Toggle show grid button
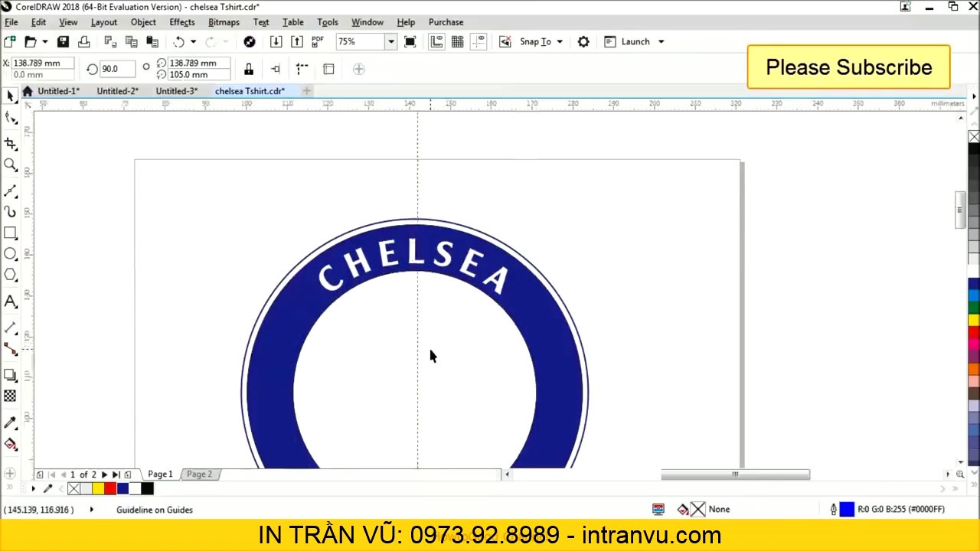The image size is (980, 551). [457, 41]
